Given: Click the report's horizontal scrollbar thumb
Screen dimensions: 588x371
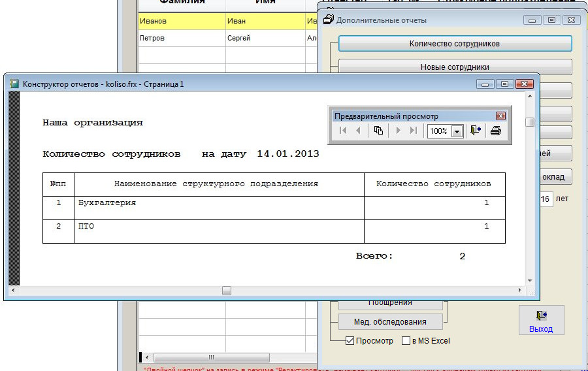Looking at the screenshot, I should tap(227, 291).
